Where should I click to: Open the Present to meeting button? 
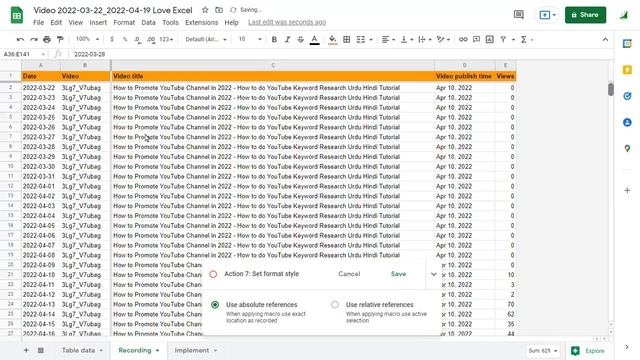click(x=547, y=15)
